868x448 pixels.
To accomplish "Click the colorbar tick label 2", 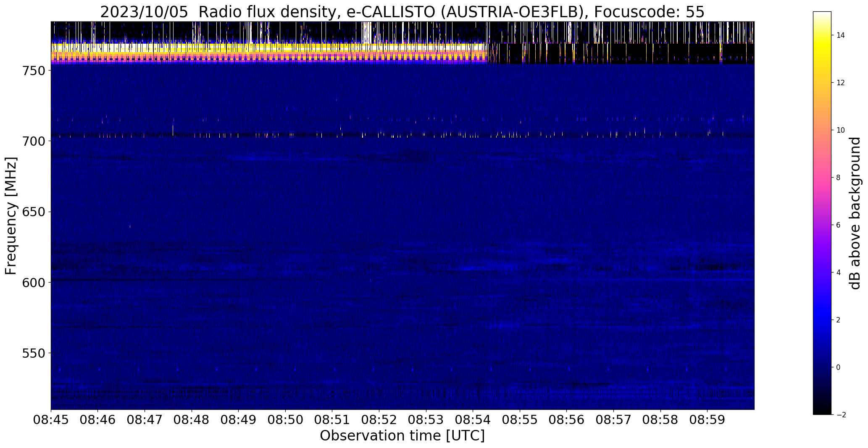I will click(x=839, y=320).
